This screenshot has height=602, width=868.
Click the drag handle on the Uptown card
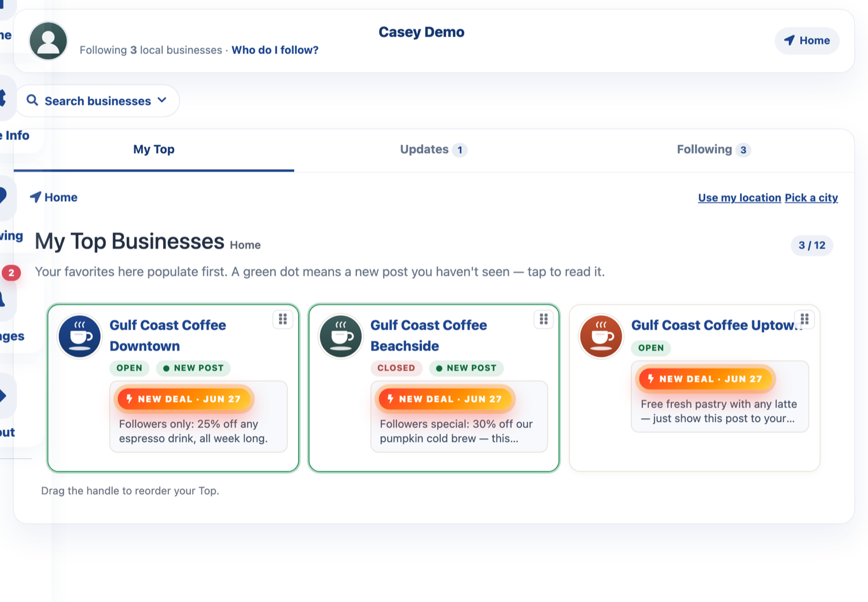(x=805, y=319)
